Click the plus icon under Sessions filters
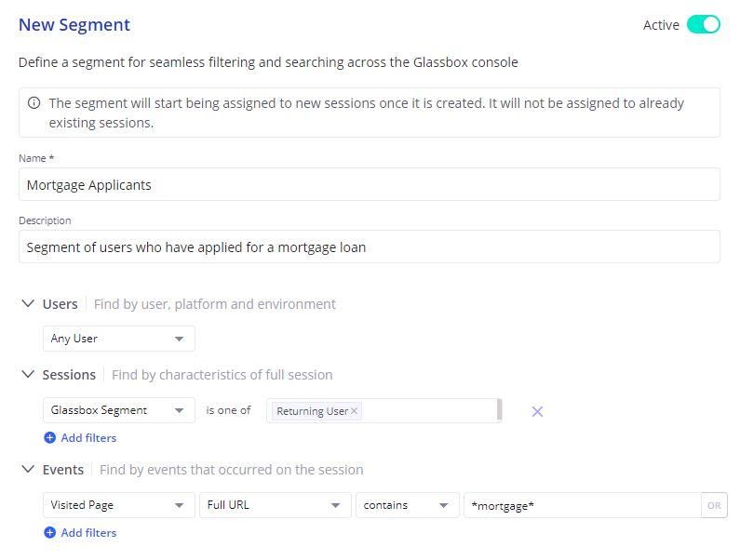Screen dimensions: 740x560 click(x=49, y=438)
